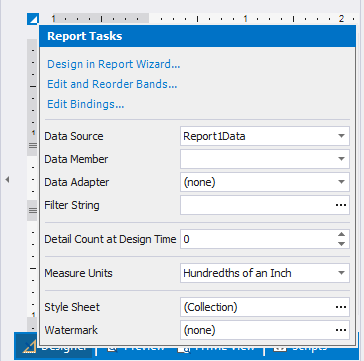
Task: Click the lower band handle on vertical ruler
Action: coord(32,210)
